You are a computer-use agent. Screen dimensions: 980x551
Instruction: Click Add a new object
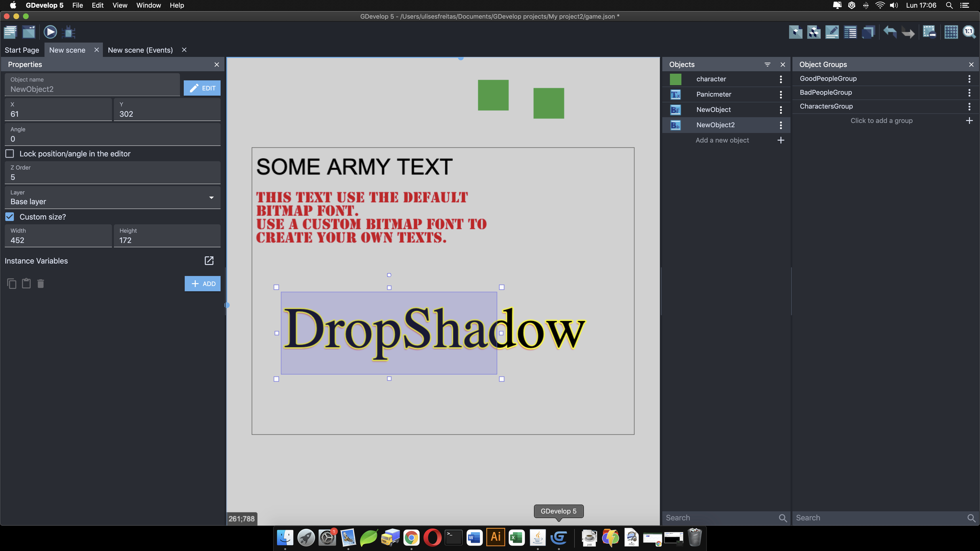pos(722,140)
